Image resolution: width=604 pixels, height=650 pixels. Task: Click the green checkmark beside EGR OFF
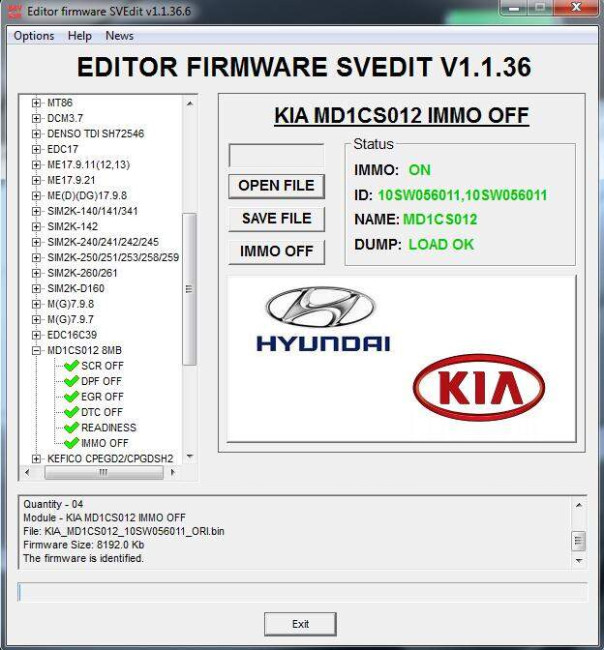click(71, 397)
